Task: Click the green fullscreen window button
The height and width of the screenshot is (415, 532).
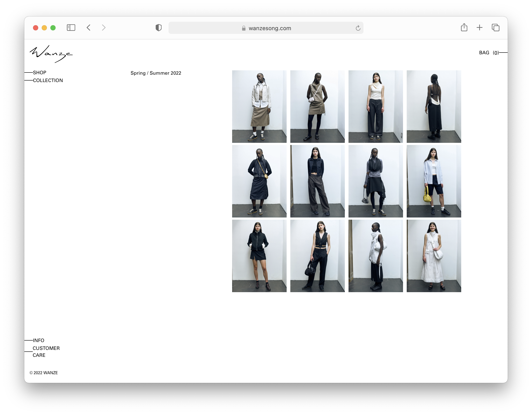Action: [53, 28]
